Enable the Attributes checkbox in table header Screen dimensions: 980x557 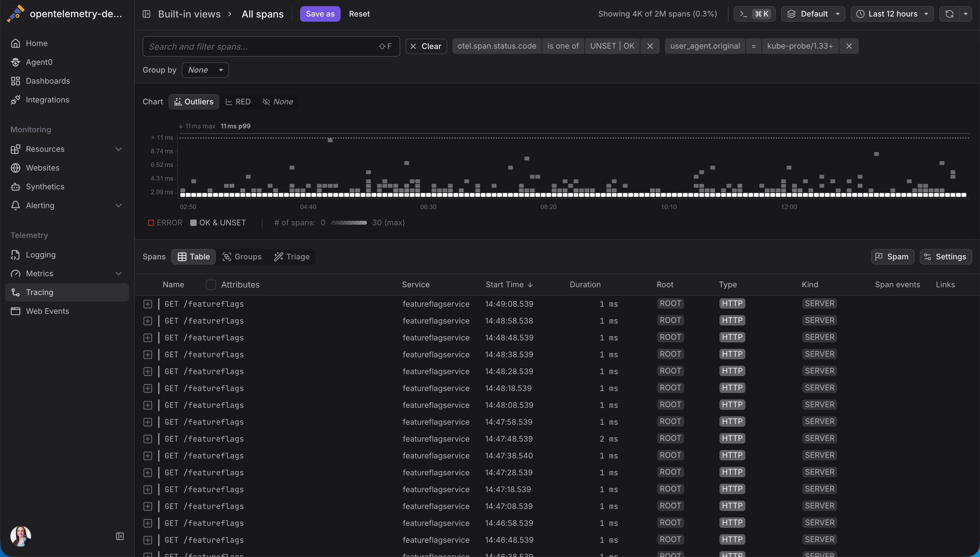(211, 285)
